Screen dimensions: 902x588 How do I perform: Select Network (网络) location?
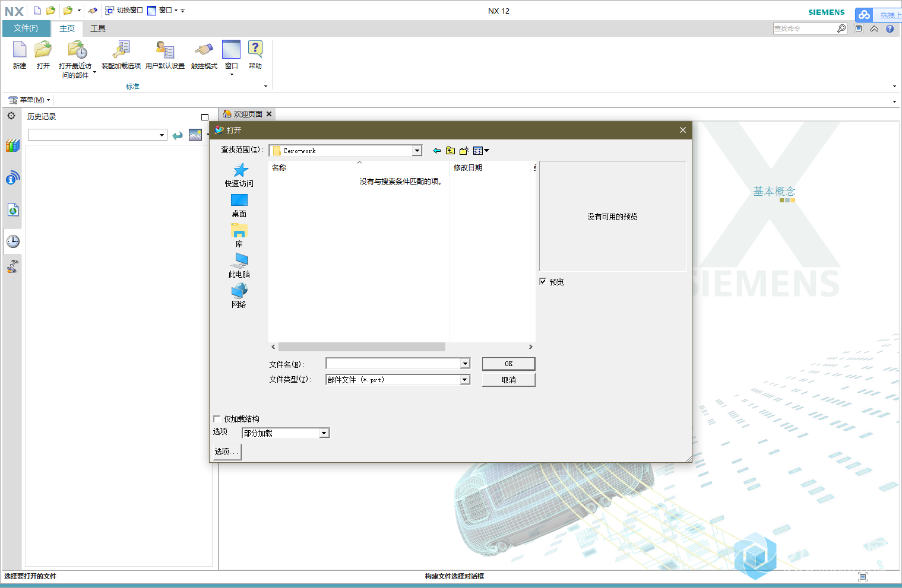239,297
